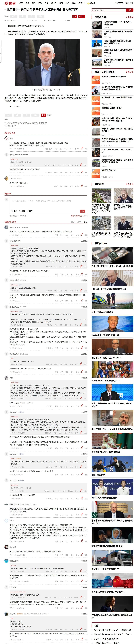
Task: Play the pig farm pollution video
Action: (x=101, y=195)
